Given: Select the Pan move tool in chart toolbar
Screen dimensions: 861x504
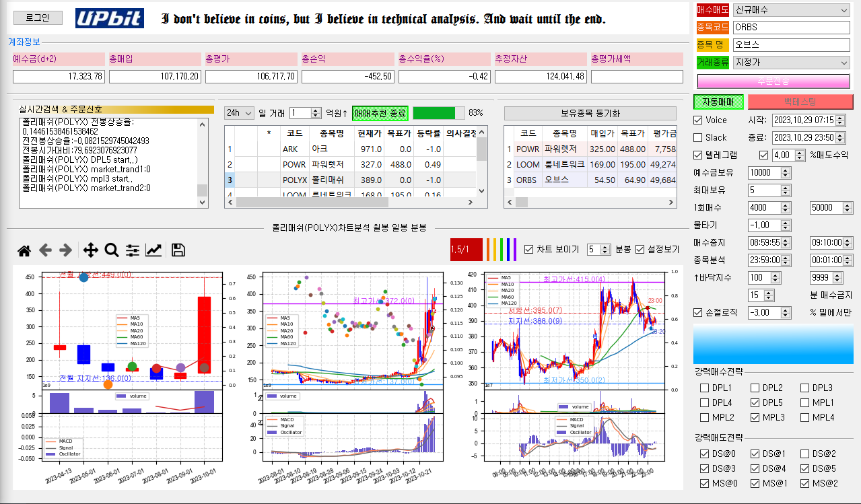Looking at the screenshot, I should [90, 251].
